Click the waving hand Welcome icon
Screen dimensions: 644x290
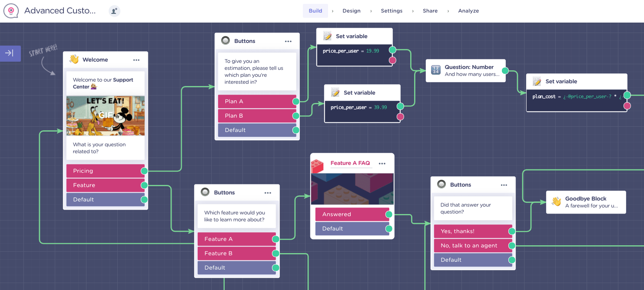74,59
